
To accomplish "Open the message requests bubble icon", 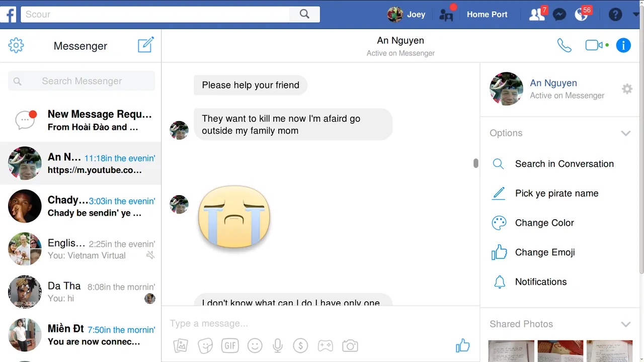I will tap(26, 120).
